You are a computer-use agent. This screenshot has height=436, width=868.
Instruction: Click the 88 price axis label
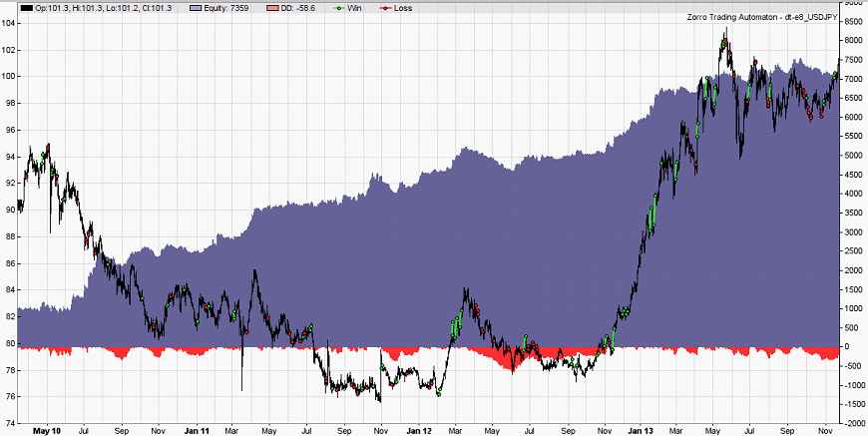[x=9, y=236]
